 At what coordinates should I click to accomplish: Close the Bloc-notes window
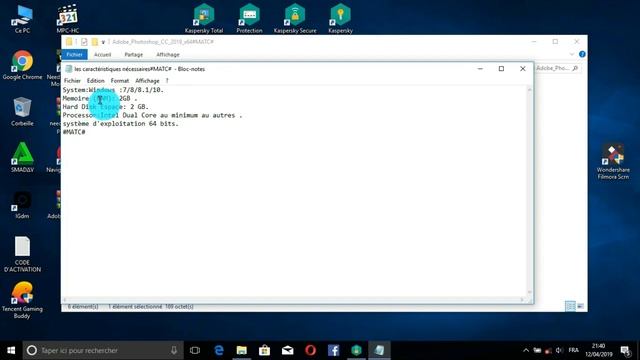pyautogui.click(x=522, y=69)
